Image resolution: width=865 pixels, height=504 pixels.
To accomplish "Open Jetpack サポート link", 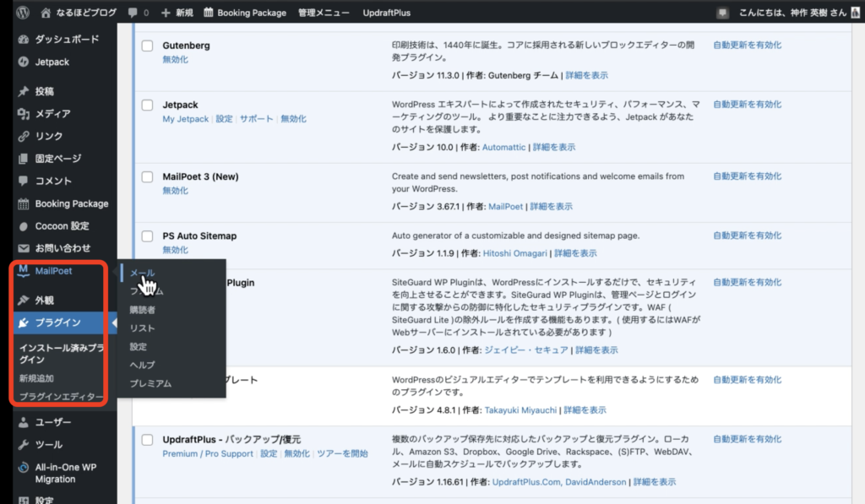I will tap(256, 118).
